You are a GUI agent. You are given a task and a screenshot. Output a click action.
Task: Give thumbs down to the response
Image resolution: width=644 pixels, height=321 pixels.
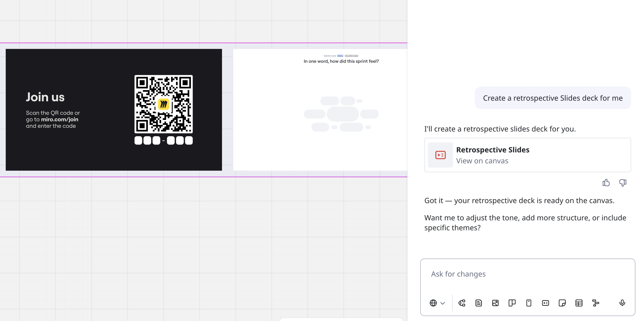click(623, 182)
